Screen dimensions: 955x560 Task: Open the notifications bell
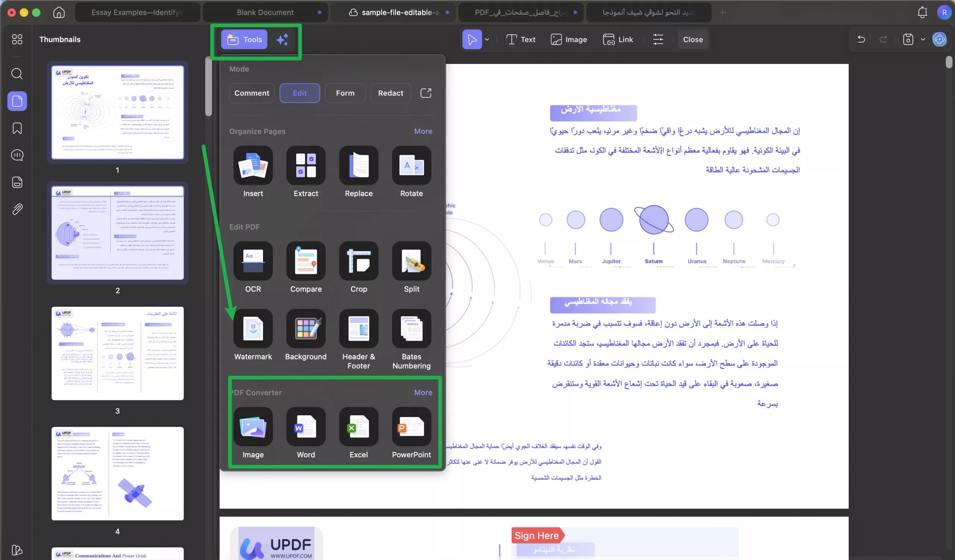coord(922,13)
